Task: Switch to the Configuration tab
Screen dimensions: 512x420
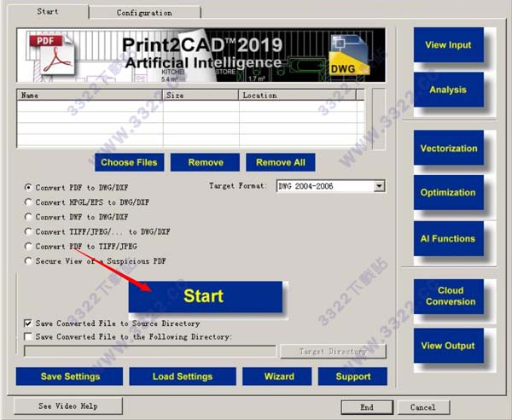Action: click(145, 13)
